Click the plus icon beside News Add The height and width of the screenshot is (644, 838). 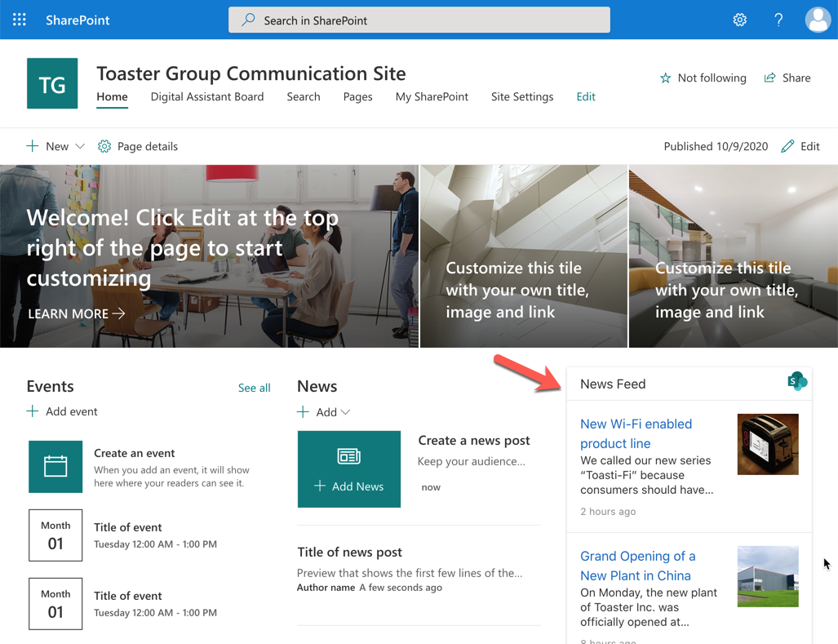coord(303,411)
